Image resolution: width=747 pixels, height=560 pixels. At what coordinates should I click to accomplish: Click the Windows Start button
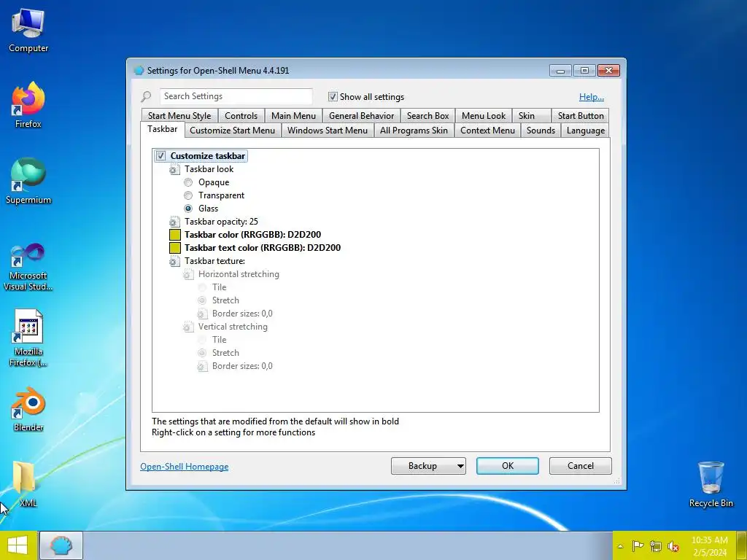(18, 545)
